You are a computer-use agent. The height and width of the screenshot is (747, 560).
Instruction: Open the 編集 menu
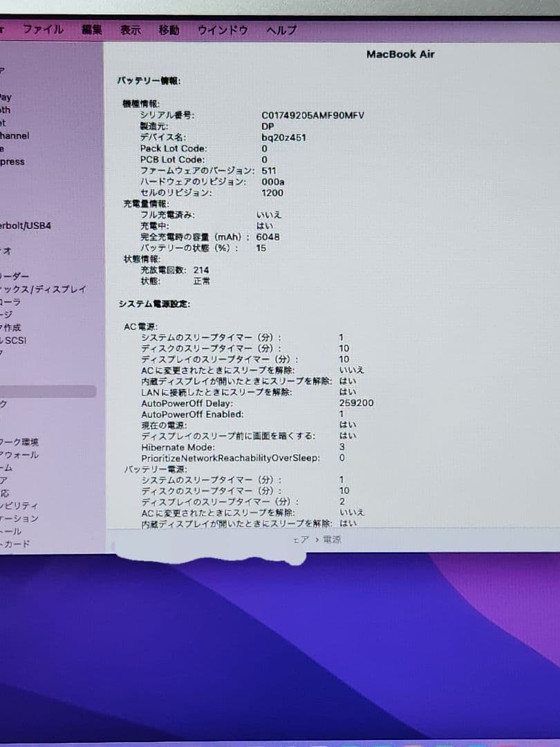pos(91,30)
